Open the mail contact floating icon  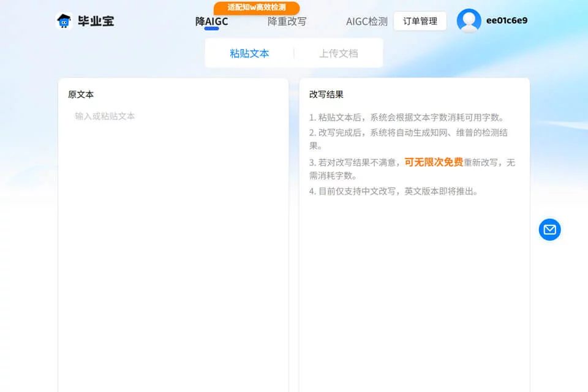coord(550,230)
